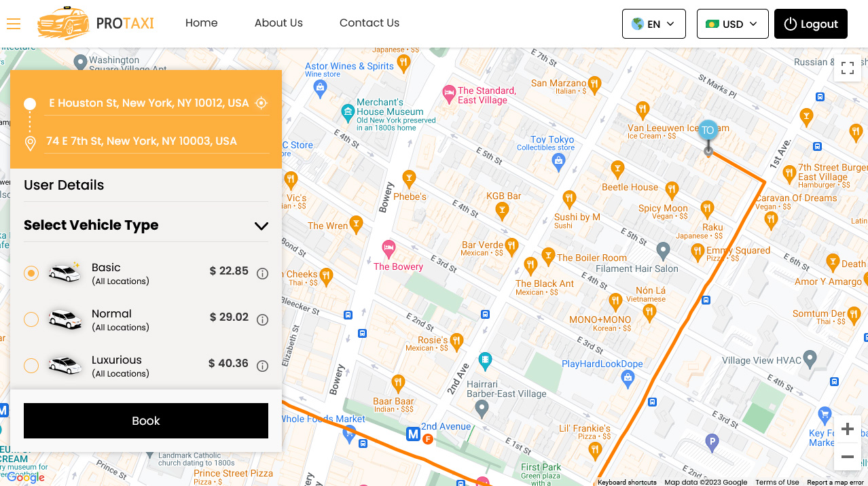Viewport: 868px width, 486px height.
Task: Click the Village View HVAC marker
Action: pos(810,358)
